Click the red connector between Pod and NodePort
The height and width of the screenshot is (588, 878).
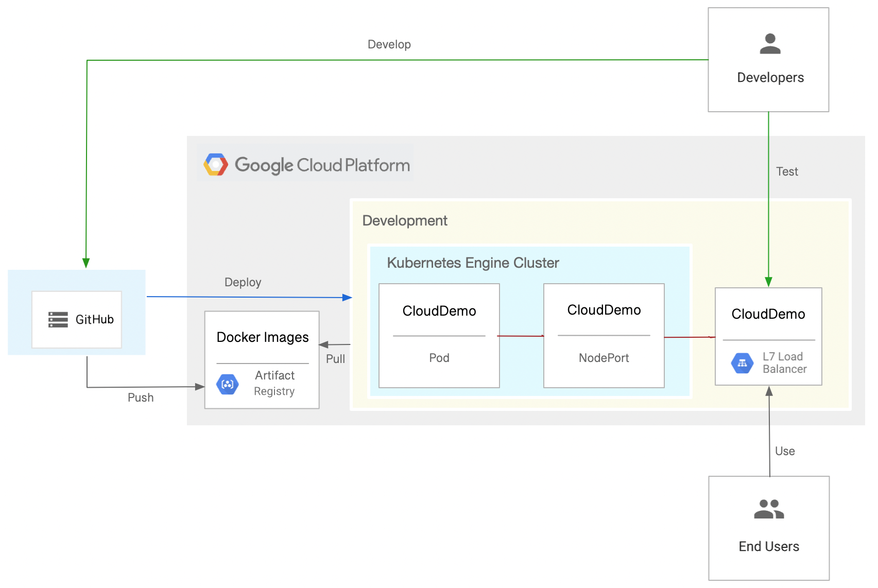point(521,336)
